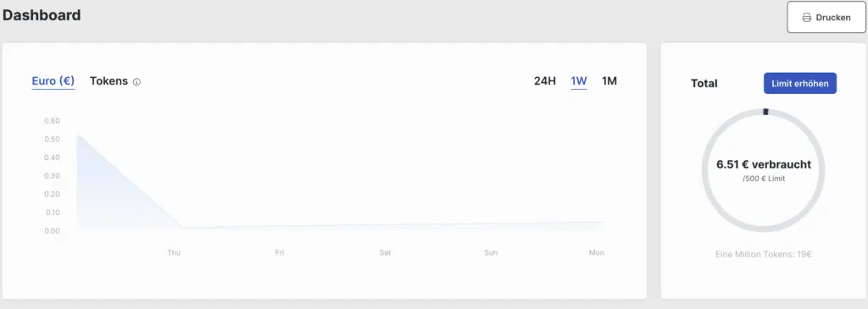Click the circular usage progress ring

(764, 170)
